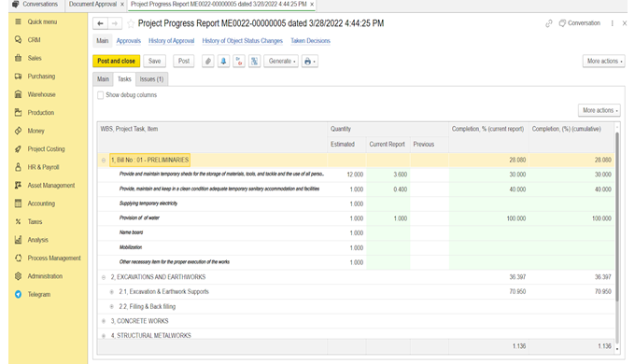The height and width of the screenshot is (364, 635).
Task: Open the Generate dropdown
Action: tap(281, 62)
